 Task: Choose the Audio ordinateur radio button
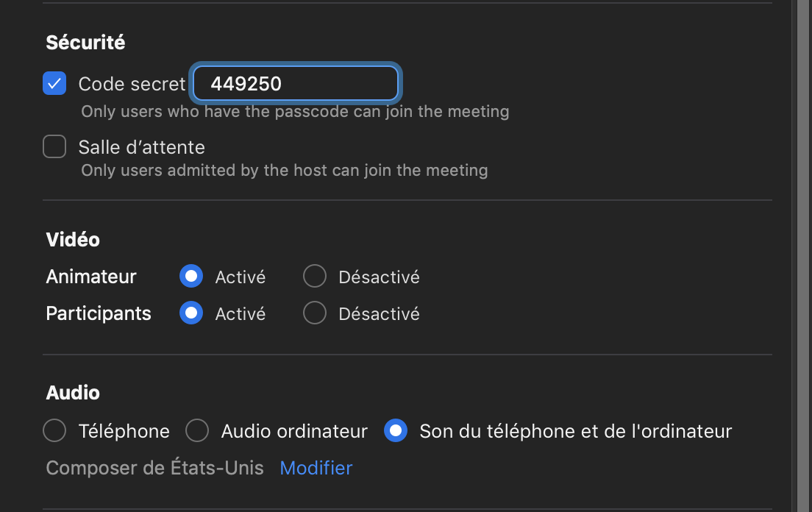[x=197, y=431]
